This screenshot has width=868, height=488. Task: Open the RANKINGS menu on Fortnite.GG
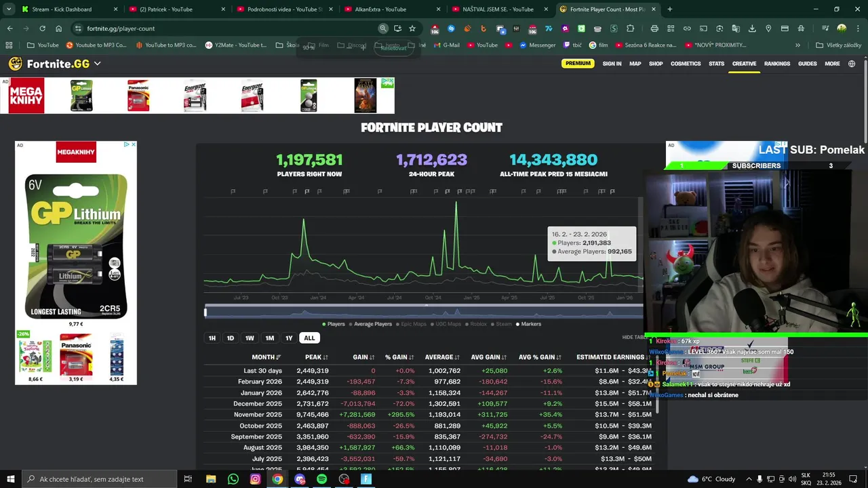[x=777, y=64]
